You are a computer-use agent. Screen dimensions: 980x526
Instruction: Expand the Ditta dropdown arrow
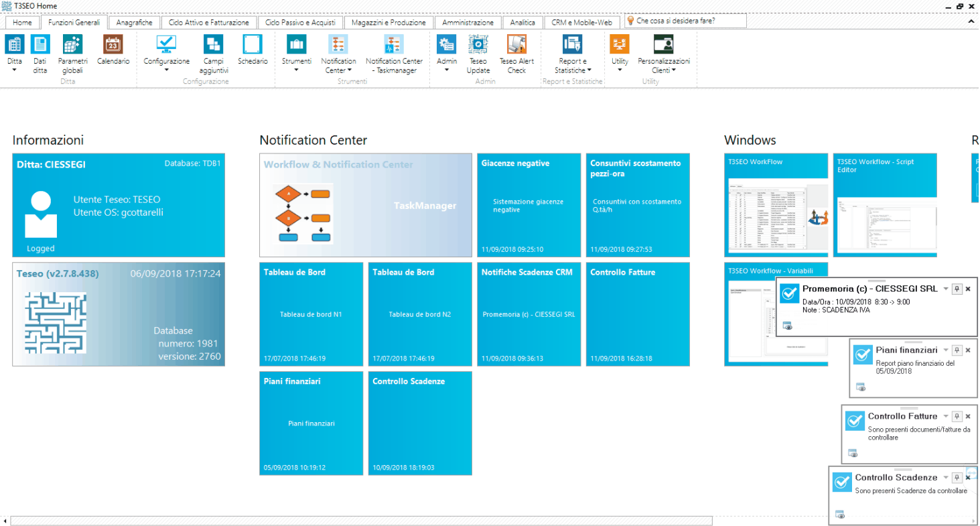(x=15, y=69)
